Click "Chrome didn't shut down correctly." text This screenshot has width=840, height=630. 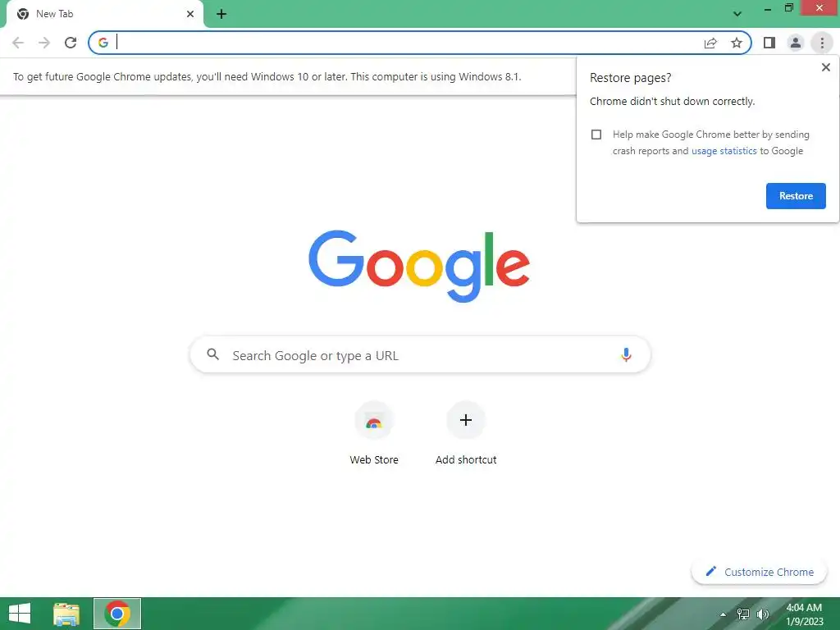(672, 102)
